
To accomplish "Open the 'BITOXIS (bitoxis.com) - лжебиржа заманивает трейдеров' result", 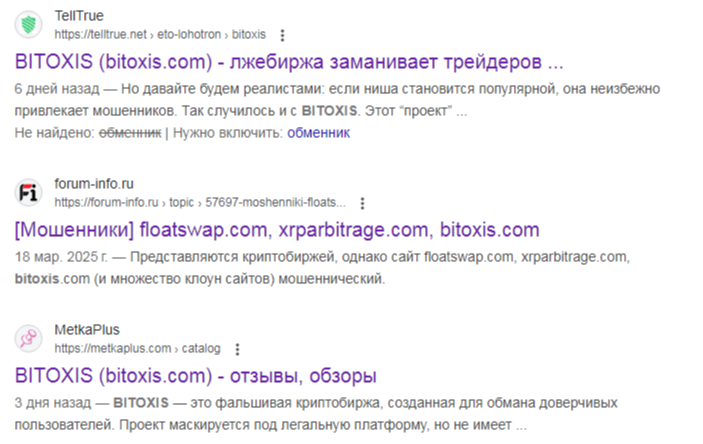I will [289, 62].
